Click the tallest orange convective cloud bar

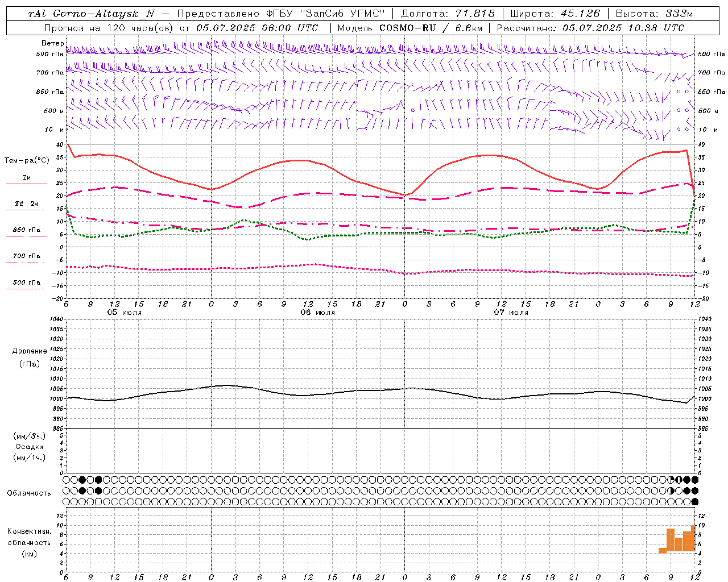click(693, 539)
